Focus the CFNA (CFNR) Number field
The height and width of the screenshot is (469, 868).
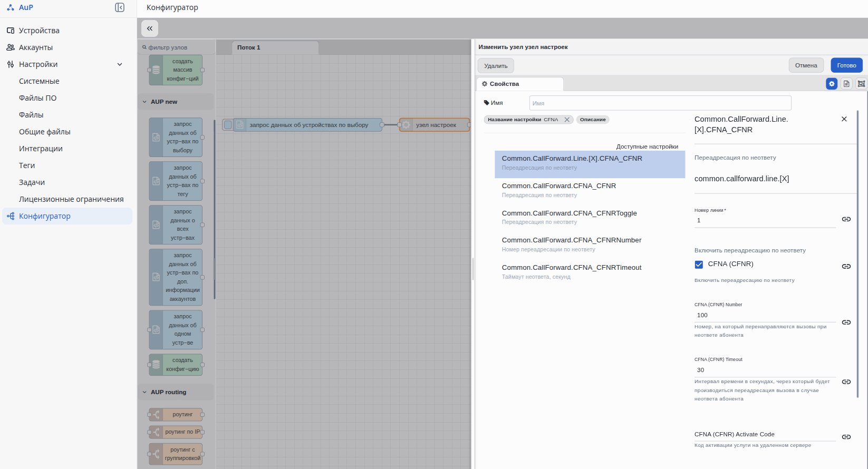pyautogui.click(x=765, y=315)
